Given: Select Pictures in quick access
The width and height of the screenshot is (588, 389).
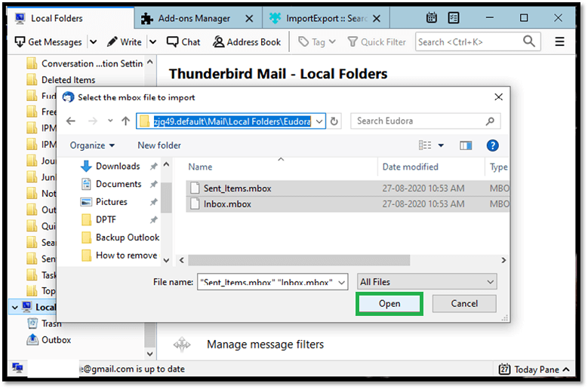Looking at the screenshot, I should point(112,202).
